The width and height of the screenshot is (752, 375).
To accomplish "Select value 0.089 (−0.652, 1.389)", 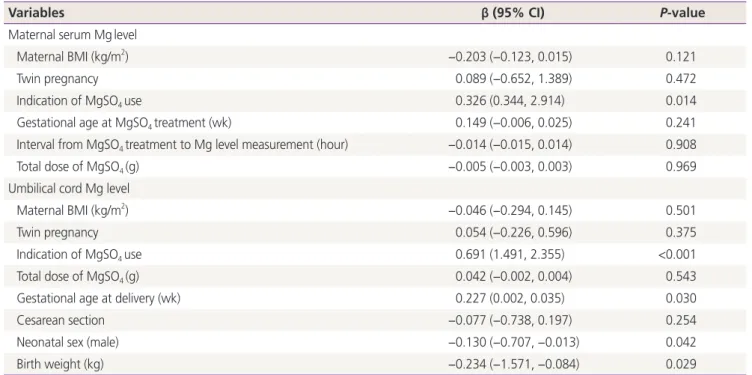I will pos(514,79).
